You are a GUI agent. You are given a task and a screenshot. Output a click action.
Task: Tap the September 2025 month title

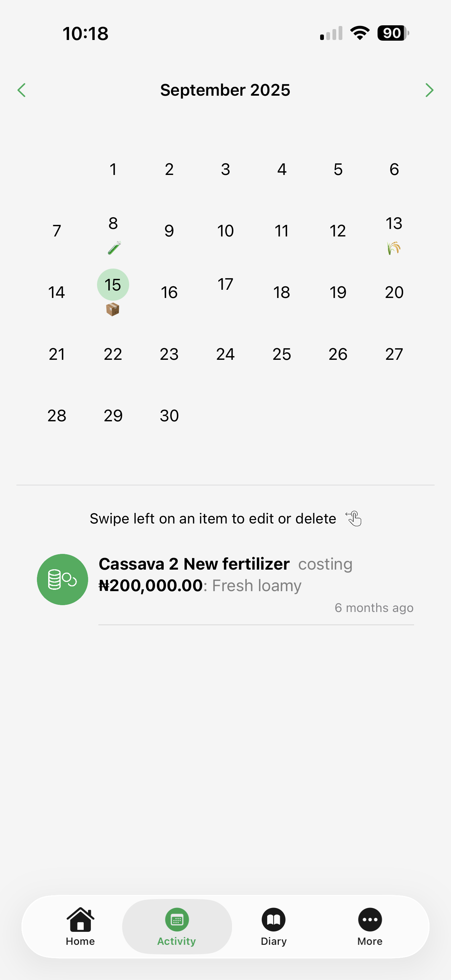225,90
